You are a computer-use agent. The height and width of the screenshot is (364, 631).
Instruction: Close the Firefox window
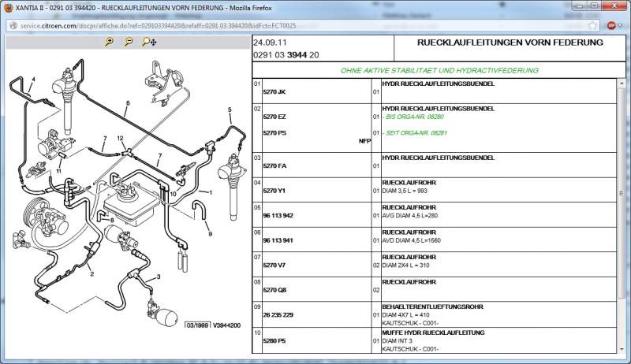coord(614,6)
